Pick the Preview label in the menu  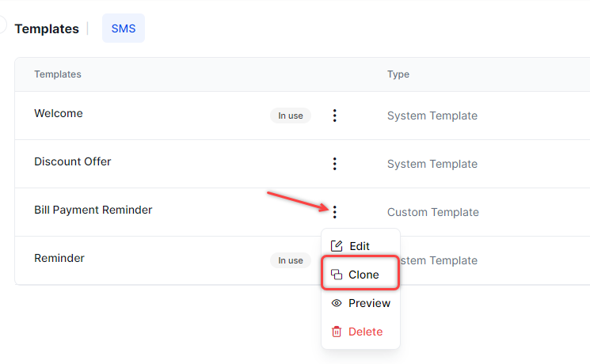coord(369,303)
